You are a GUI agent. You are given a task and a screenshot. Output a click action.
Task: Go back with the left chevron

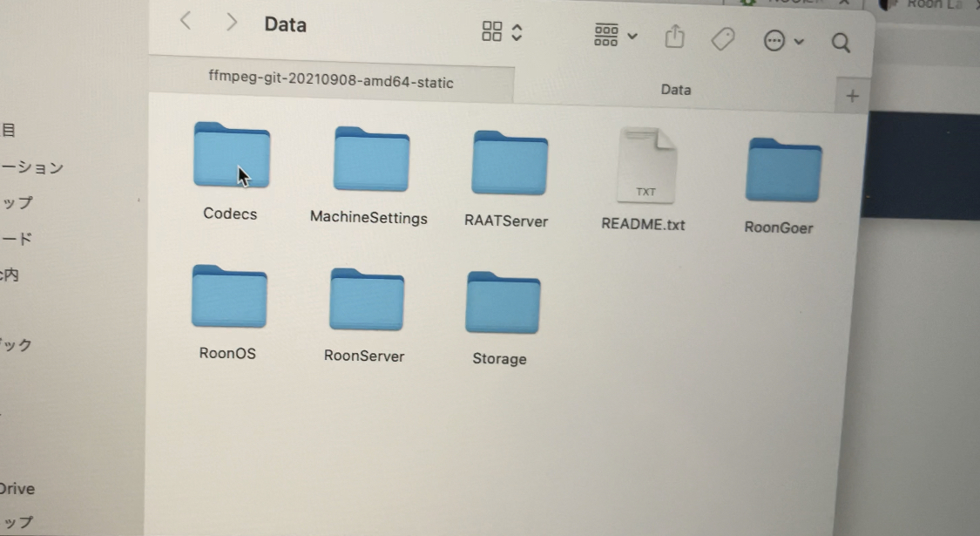click(185, 21)
